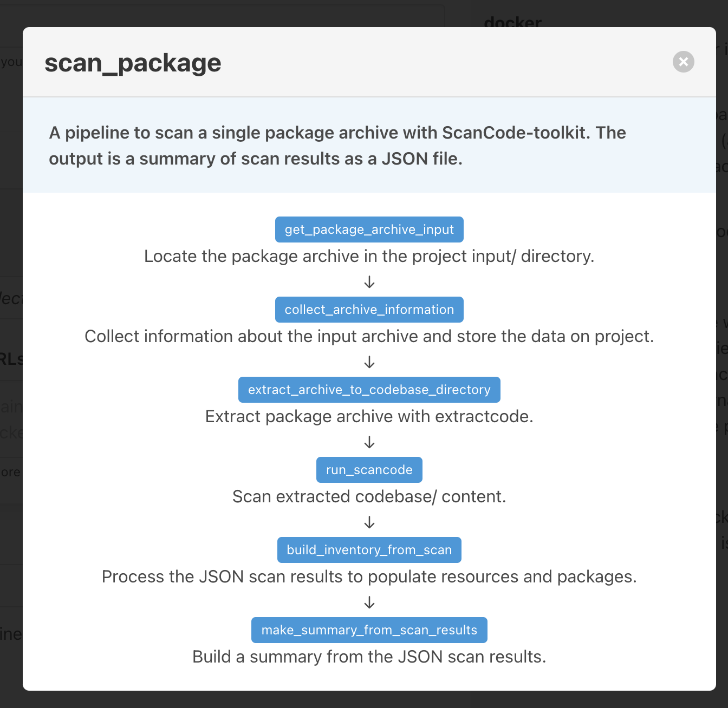Image resolution: width=728 pixels, height=708 pixels.
Task: Click the arrow leading to build_inventory_from_scan
Action: pos(369,522)
